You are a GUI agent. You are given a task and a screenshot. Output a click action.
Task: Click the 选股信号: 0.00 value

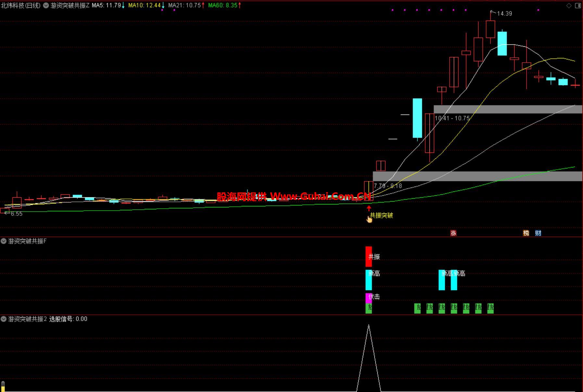68,319
